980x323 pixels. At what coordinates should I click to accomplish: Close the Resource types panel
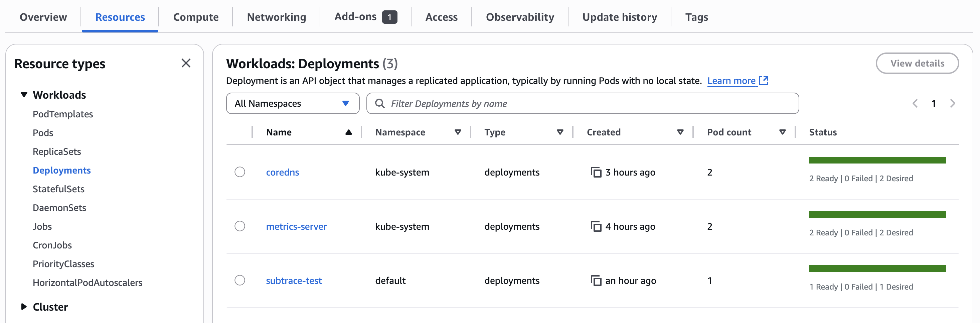click(186, 63)
